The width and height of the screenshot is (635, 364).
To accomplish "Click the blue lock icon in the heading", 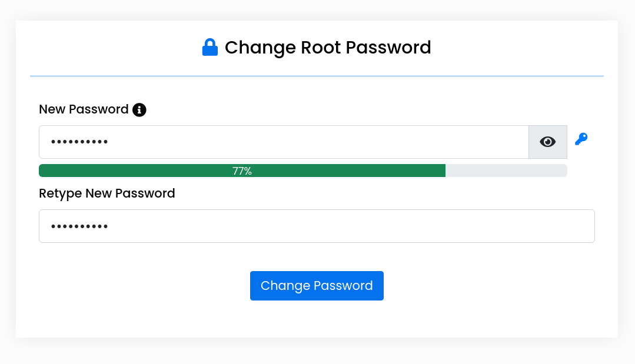I will pyautogui.click(x=210, y=47).
